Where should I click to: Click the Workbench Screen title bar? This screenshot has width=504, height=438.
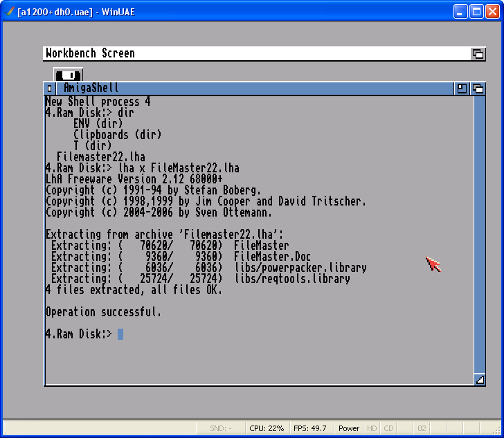[x=256, y=53]
